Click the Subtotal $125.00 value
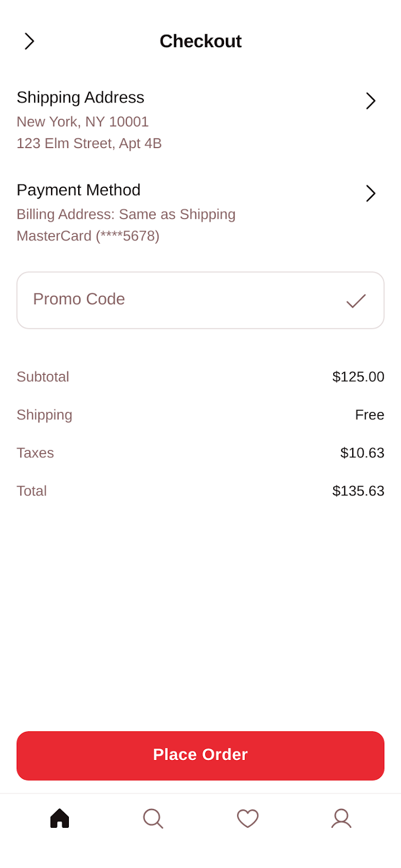Viewport: 401px width, 868px height. (358, 377)
